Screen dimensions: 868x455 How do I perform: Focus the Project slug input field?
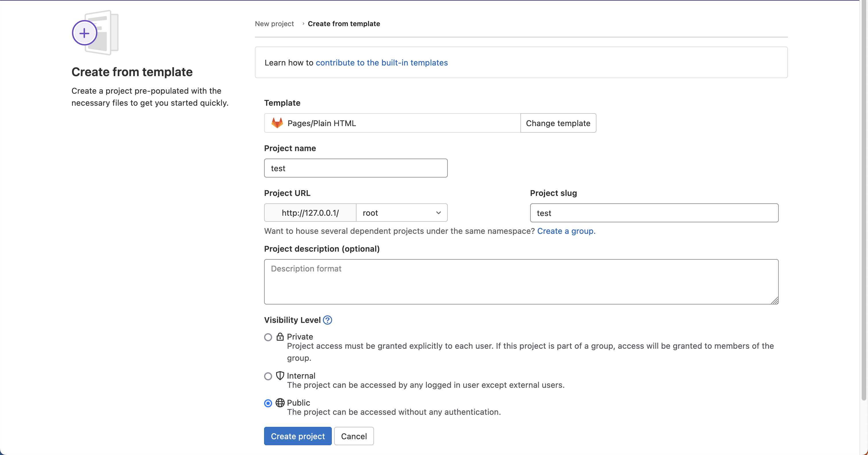point(654,213)
